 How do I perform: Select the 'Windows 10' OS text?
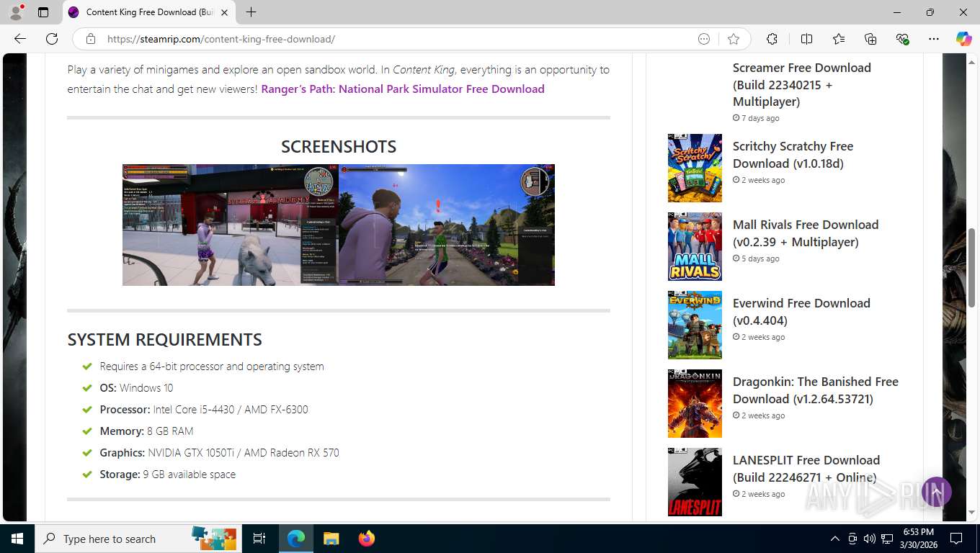tap(146, 388)
